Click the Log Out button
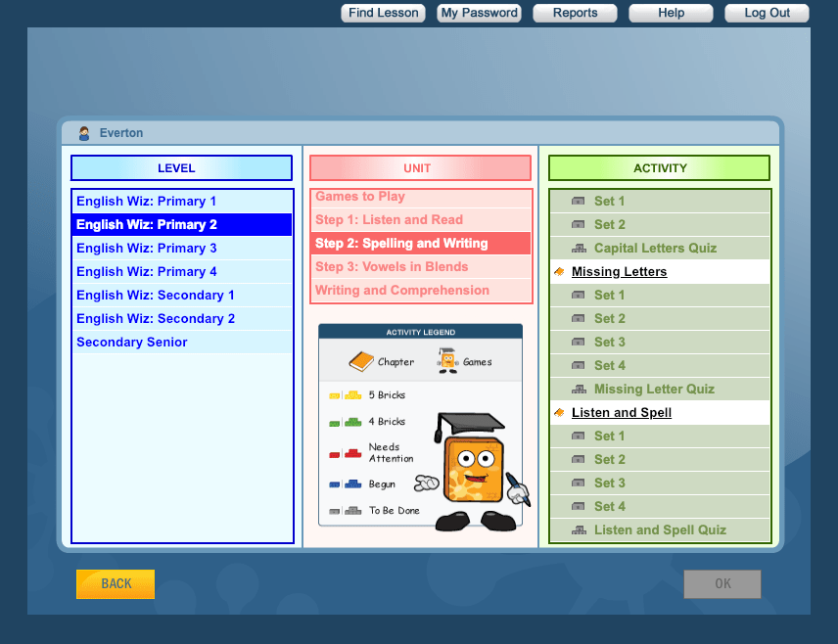Screen dimensions: 838x644 click(x=767, y=13)
